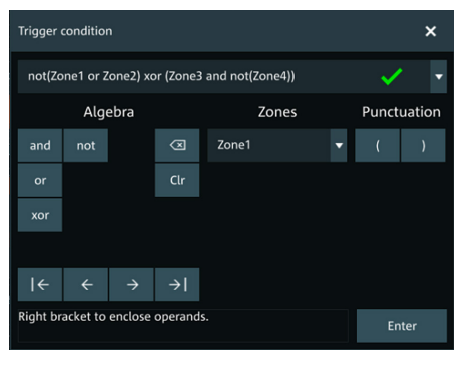Click the green validity checkmark
This screenshot has height=366, width=468.
click(392, 76)
